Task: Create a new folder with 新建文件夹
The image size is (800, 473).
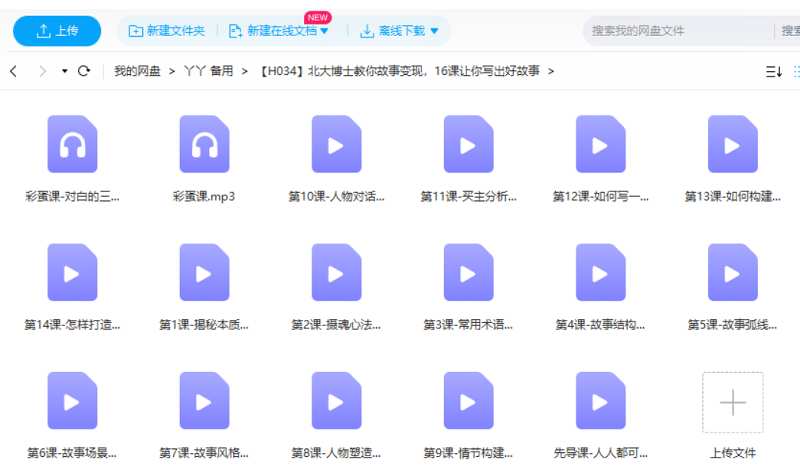Action: coord(167,31)
